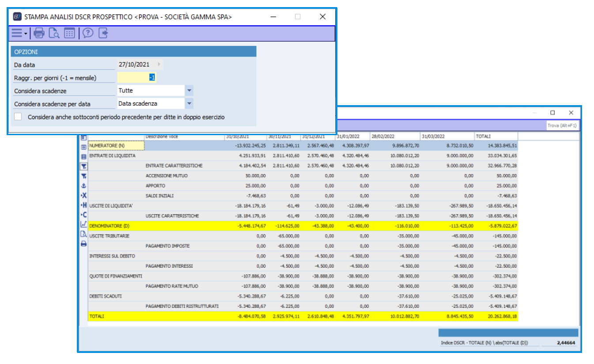
Task: Select the USCITE CARATTERISTICHE row label
Action: (x=172, y=216)
